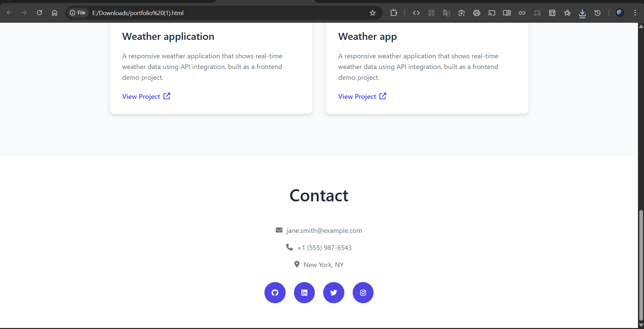
Task: Click the jane.smith@example.com email address
Action: click(x=324, y=230)
